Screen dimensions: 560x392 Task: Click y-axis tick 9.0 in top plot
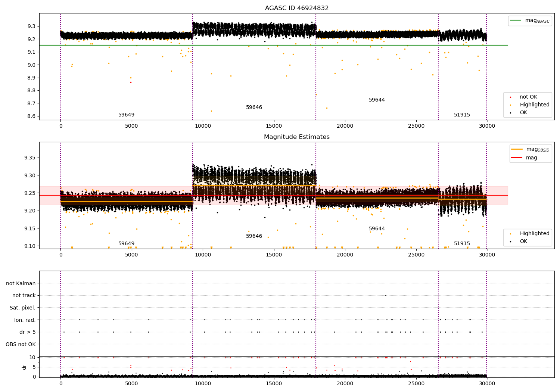[x=31, y=65]
